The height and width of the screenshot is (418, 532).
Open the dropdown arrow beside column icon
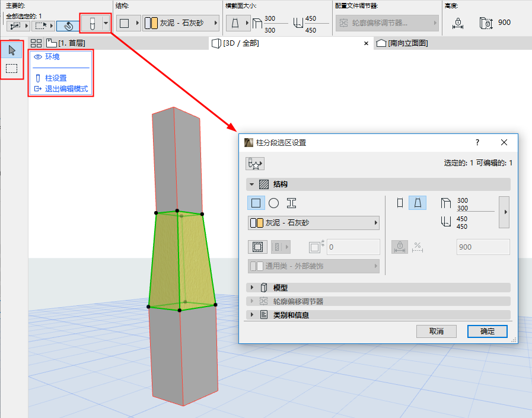(106, 23)
